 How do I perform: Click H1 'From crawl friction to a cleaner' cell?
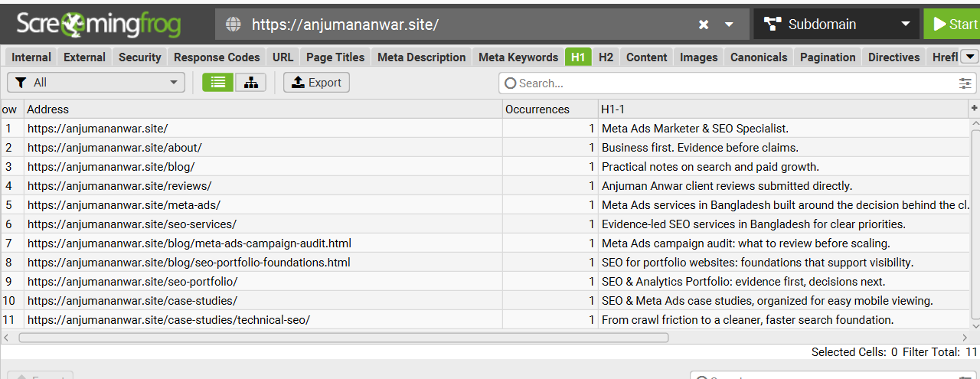784,319
